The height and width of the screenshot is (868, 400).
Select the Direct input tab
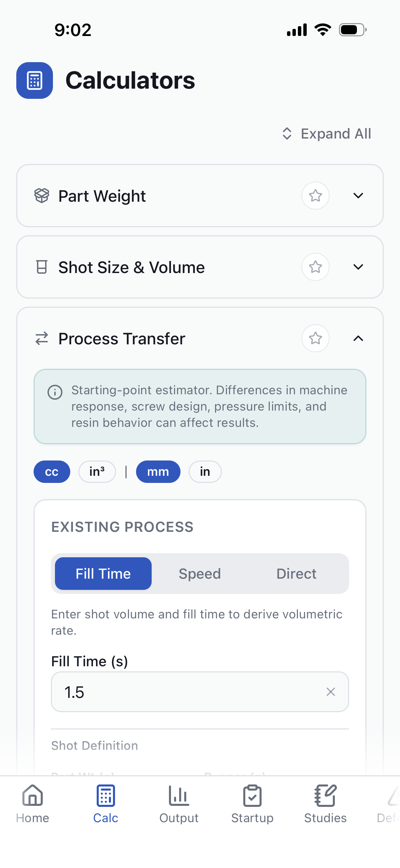(296, 573)
